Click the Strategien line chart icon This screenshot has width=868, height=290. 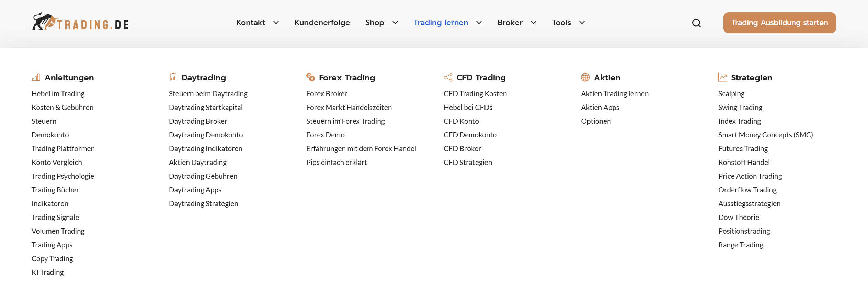point(722,77)
